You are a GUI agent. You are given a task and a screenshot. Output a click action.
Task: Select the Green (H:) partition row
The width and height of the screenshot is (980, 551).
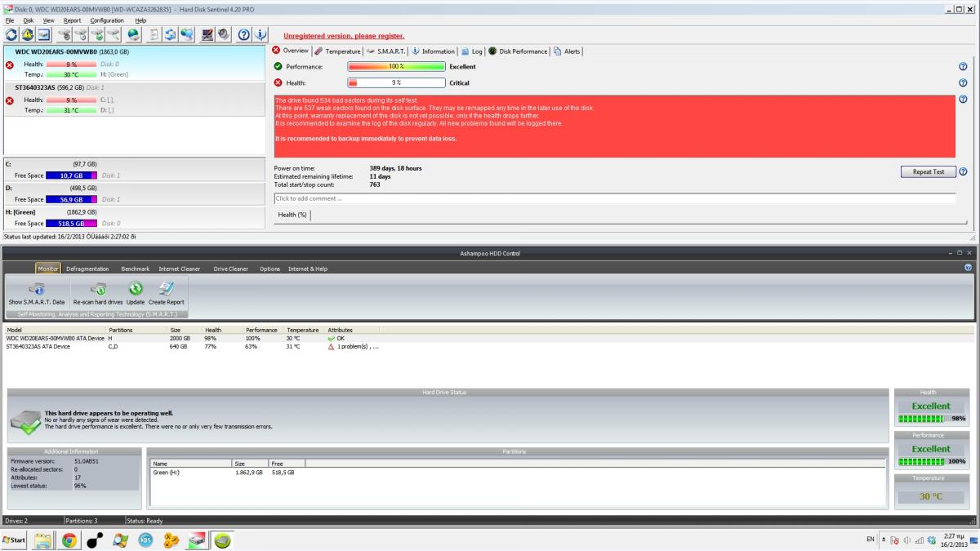coord(518,472)
